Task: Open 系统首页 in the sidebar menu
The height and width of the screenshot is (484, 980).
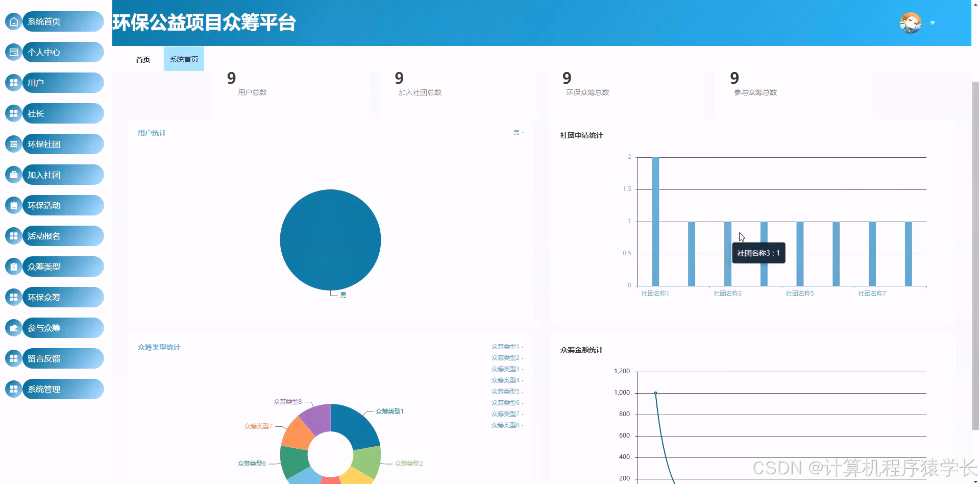Action: point(63,21)
